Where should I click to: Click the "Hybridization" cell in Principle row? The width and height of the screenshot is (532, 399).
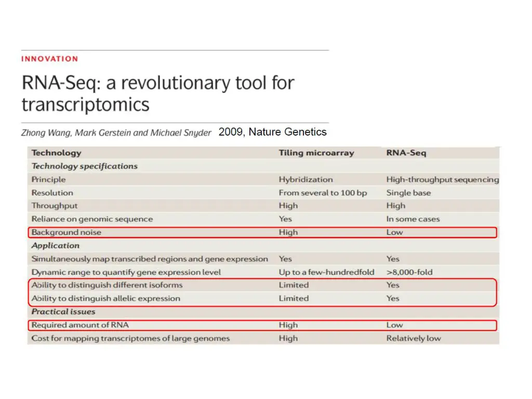point(305,179)
